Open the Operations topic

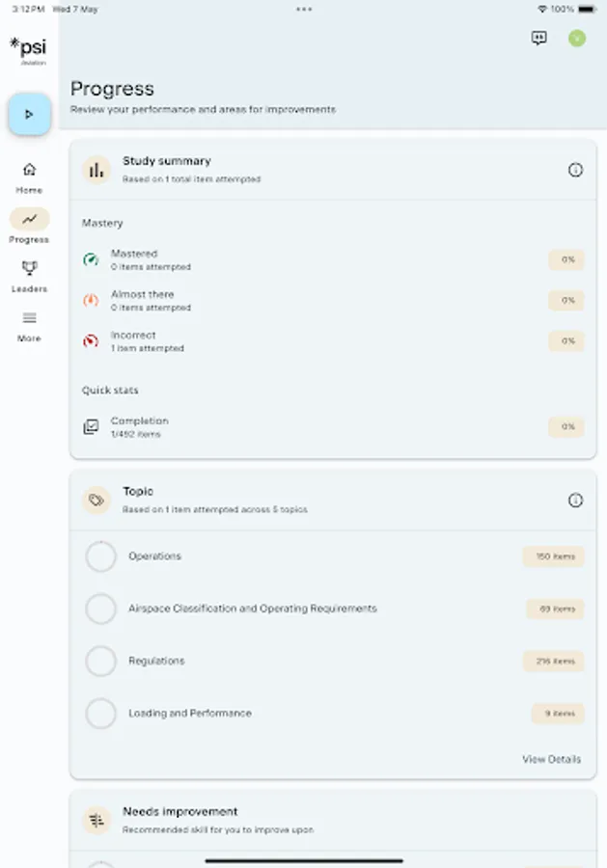[x=155, y=556]
